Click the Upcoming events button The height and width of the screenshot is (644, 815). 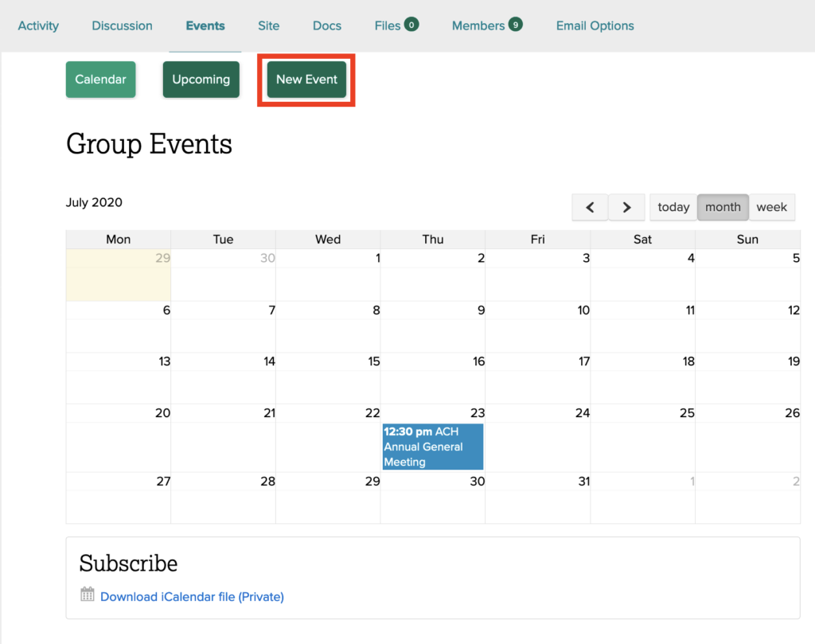pyautogui.click(x=201, y=80)
